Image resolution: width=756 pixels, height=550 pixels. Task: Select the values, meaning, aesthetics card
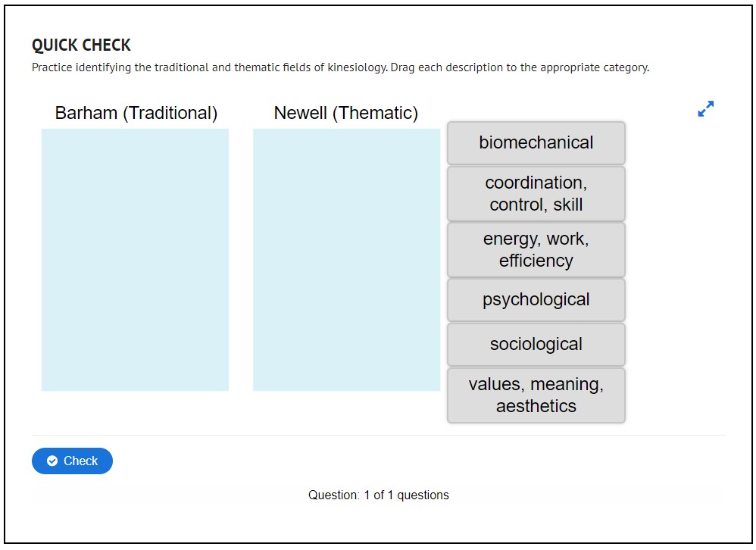pos(536,395)
